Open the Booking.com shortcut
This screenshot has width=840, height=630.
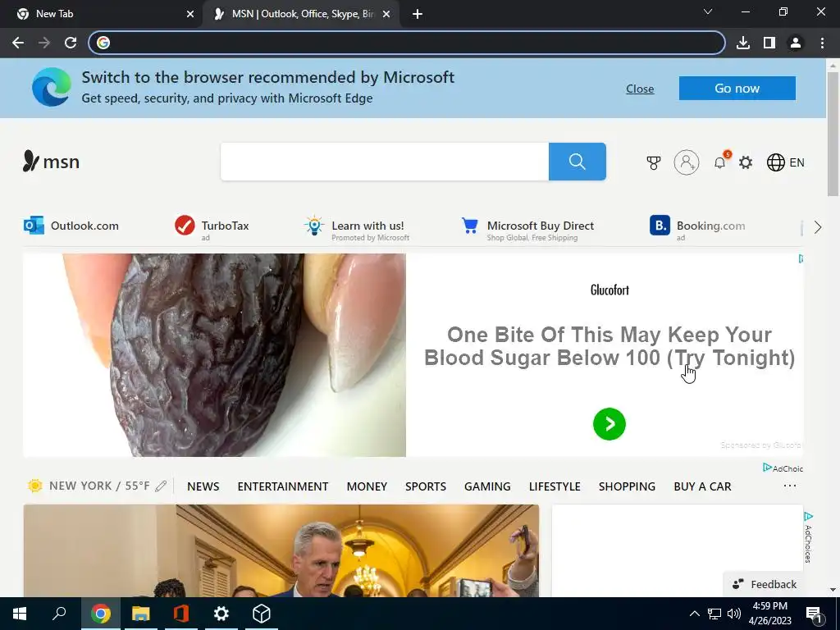point(697,228)
